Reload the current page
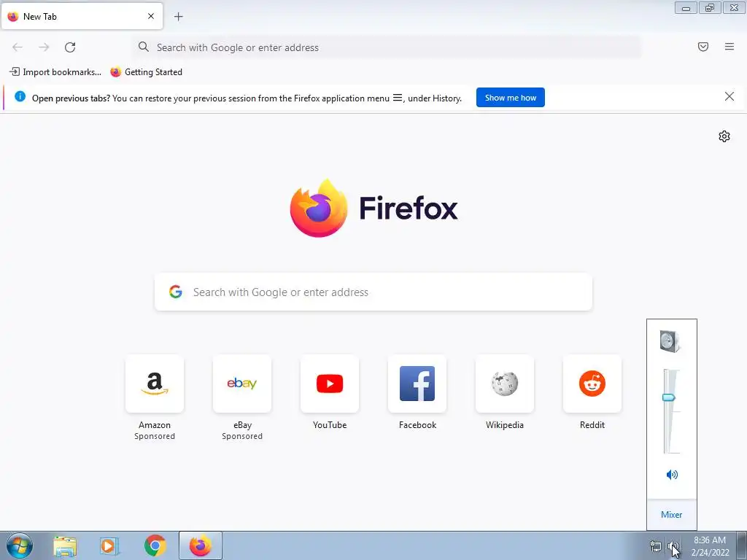 point(70,47)
